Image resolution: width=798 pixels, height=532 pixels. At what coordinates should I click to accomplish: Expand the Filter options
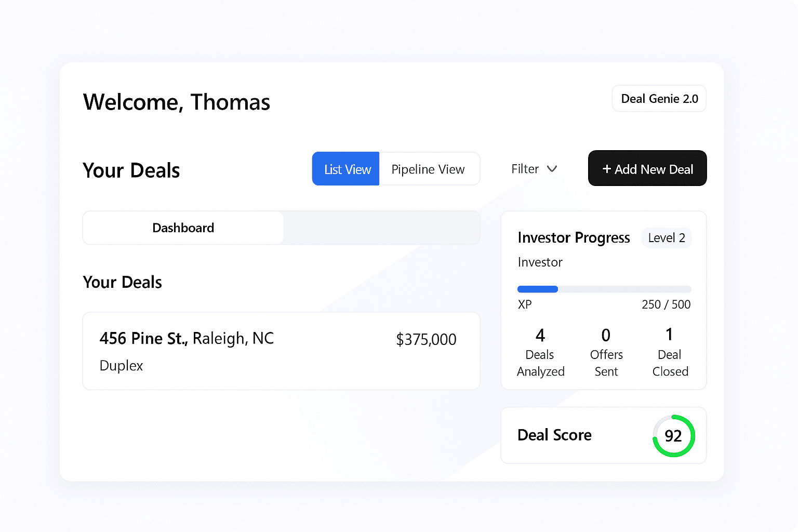[533, 169]
